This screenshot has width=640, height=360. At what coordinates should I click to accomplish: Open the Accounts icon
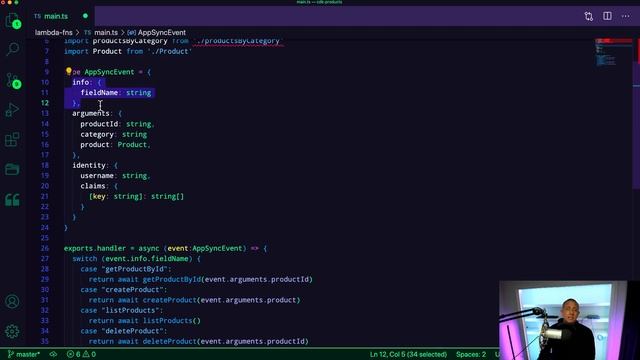(12, 302)
